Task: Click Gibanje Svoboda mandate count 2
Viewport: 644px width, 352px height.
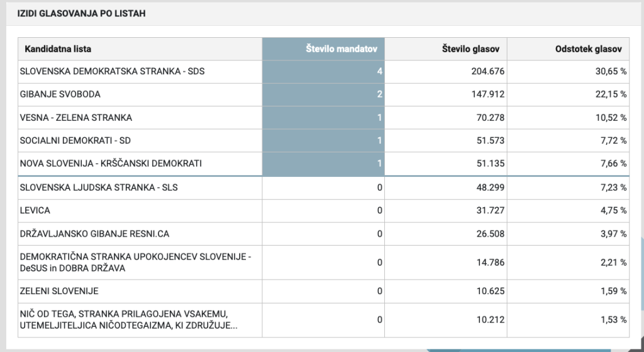Action: [x=379, y=94]
